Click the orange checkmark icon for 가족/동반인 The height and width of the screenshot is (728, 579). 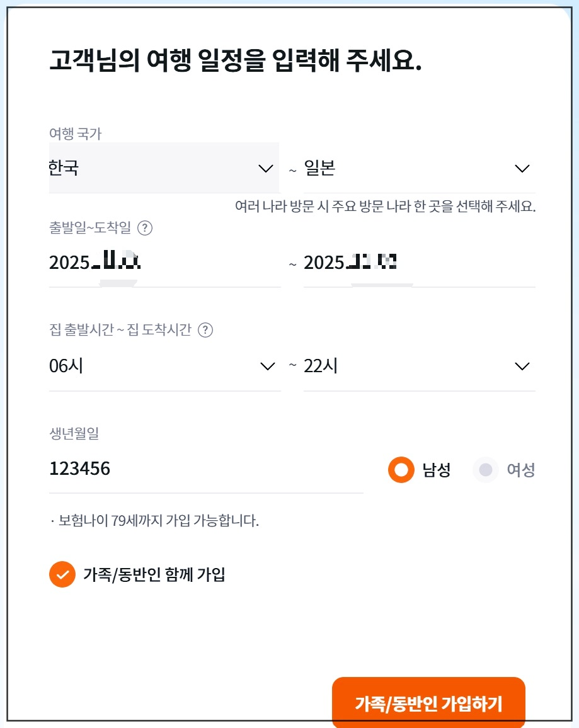62,574
